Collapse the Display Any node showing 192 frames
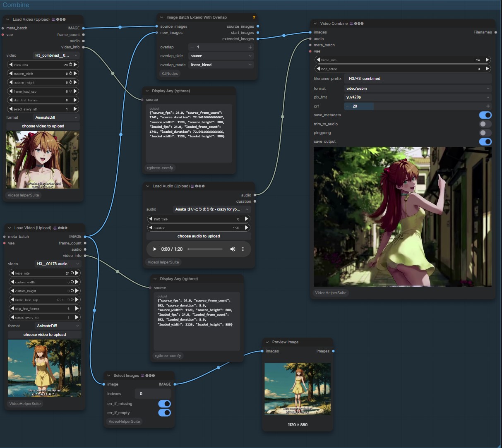Viewport: 502px width, 448px height. click(155, 279)
